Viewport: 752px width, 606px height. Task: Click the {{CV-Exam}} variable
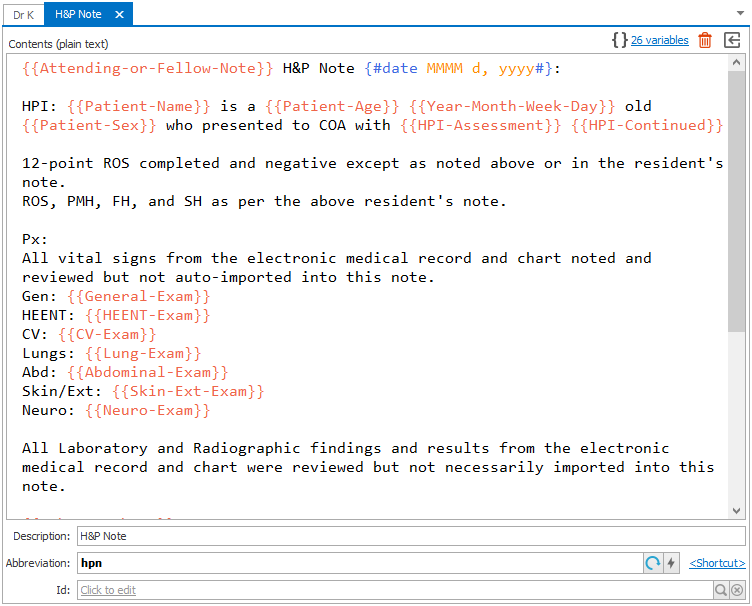[107, 334]
